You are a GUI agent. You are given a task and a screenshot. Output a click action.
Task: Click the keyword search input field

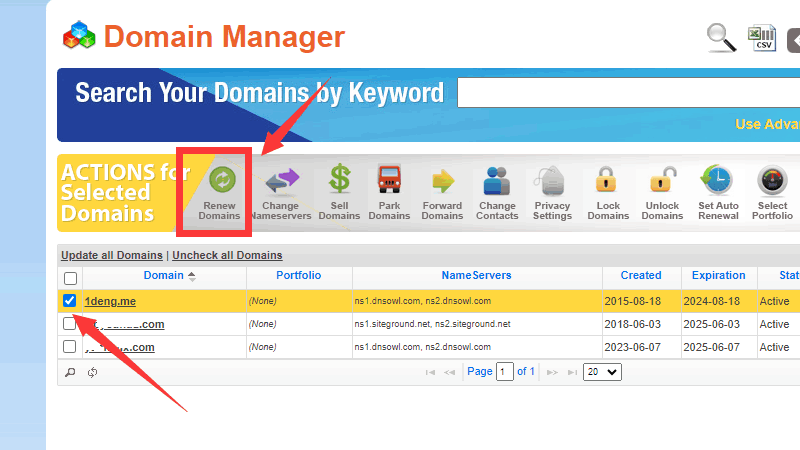pos(629,92)
